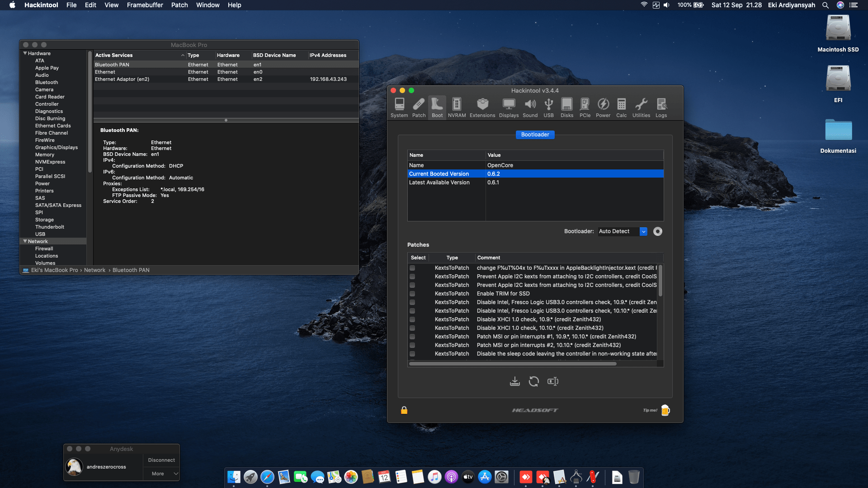
Task: Open the Framebuffer menu
Action: tap(145, 5)
